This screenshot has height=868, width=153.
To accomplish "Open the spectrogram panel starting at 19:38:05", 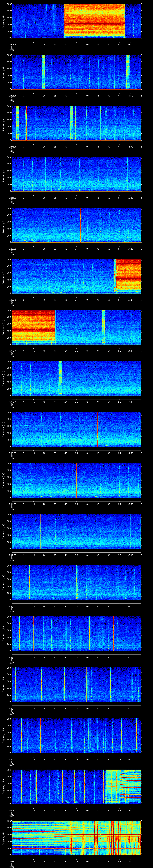I will [77, 327].
